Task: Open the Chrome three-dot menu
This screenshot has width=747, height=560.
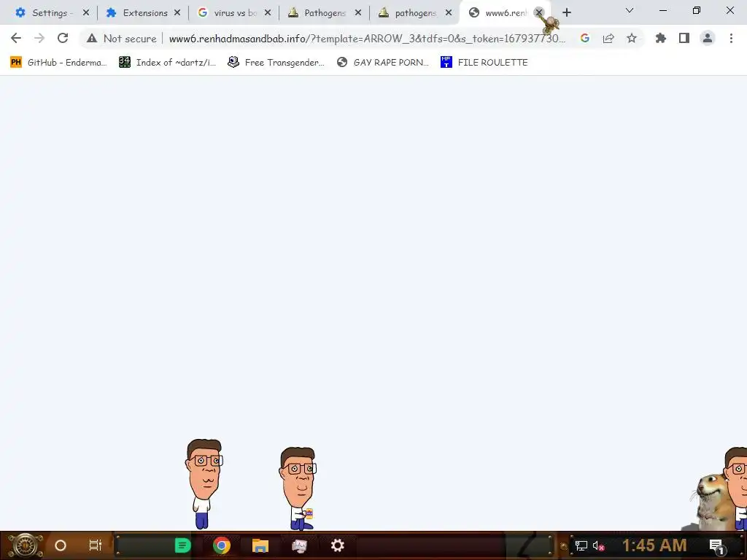Action: pyautogui.click(x=731, y=38)
